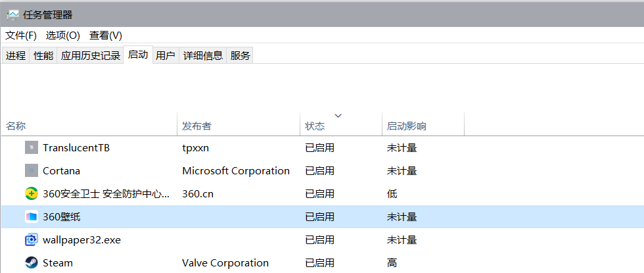Viewport: 644px width, 273px height.
Task: Select the Cortana row name
Action: click(x=61, y=170)
